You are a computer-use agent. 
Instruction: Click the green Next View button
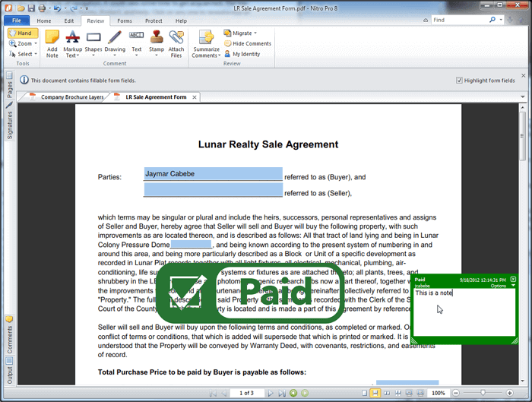pos(305,393)
